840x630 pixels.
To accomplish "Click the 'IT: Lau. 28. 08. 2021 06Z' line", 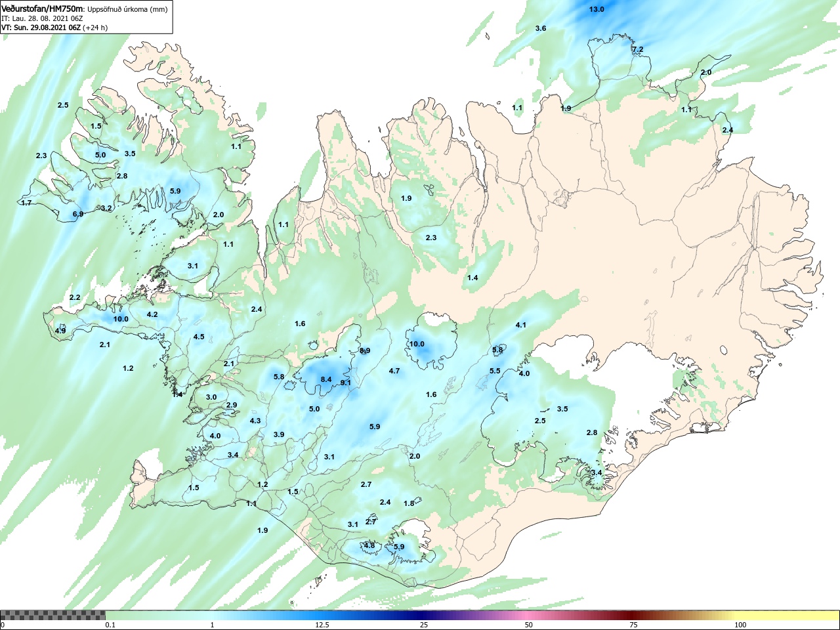I will 41,18.
